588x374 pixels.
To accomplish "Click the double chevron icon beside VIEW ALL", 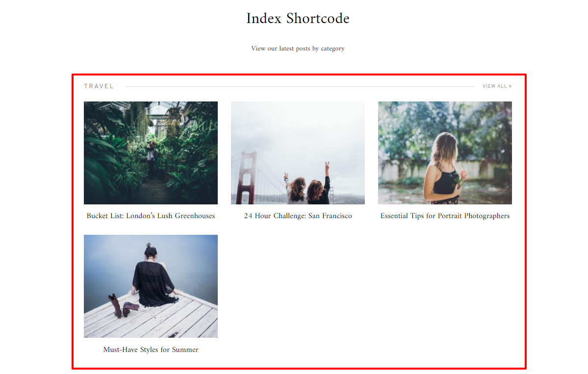I will point(510,86).
